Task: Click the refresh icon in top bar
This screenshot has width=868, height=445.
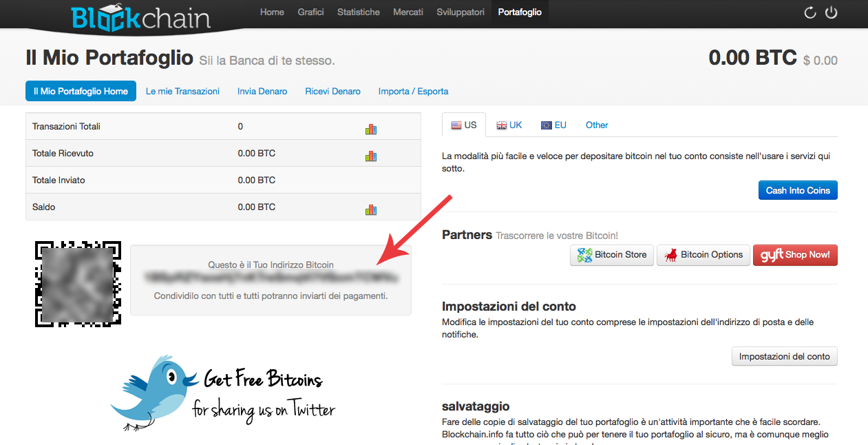Action: click(x=810, y=12)
